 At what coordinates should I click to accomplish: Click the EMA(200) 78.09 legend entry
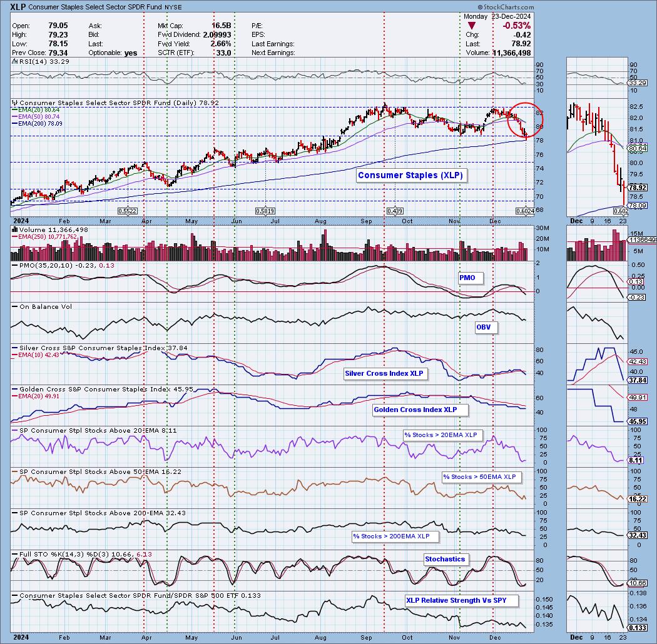tap(38, 124)
